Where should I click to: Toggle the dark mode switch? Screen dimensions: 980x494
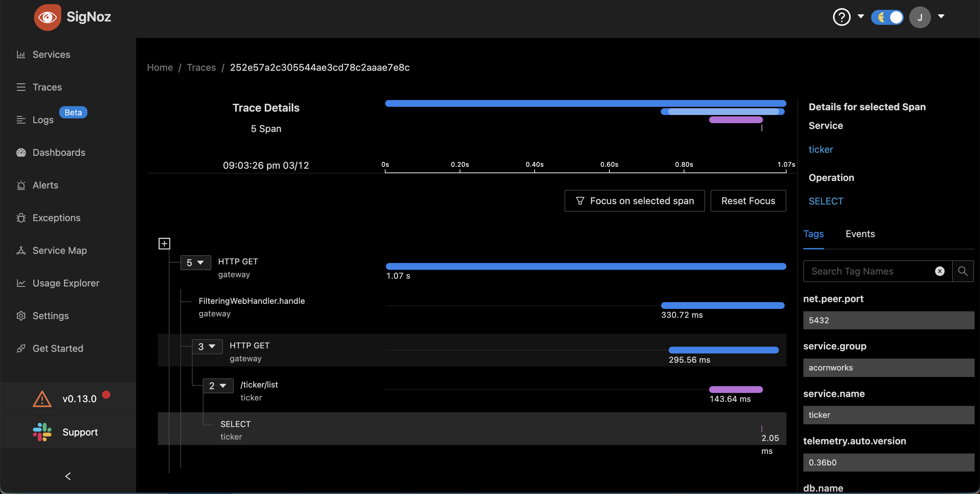(x=887, y=17)
